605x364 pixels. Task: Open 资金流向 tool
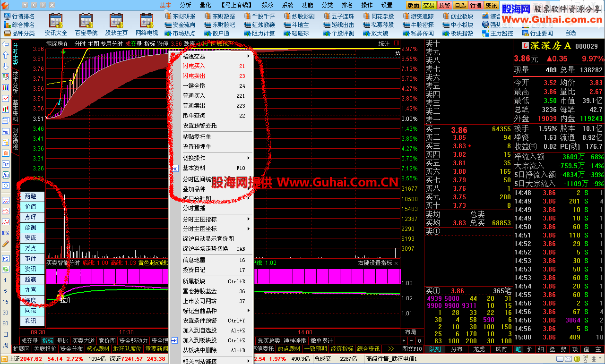click(180, 25)
